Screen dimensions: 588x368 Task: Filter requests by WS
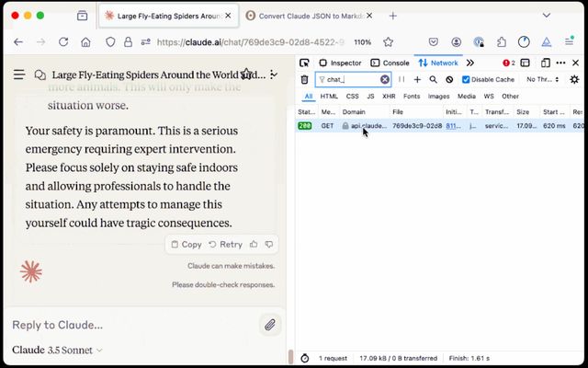[489, 96]
